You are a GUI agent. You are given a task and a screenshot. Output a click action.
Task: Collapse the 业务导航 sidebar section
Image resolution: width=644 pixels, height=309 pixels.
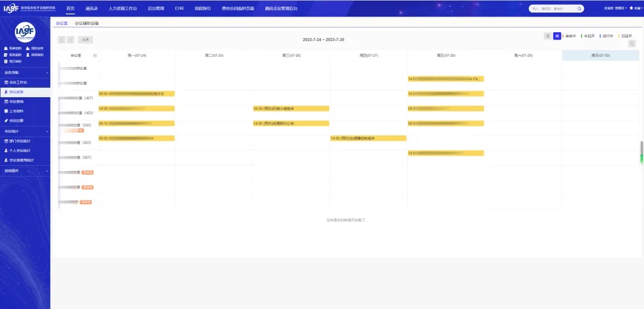pyautogui.click(x=47, y=72)
